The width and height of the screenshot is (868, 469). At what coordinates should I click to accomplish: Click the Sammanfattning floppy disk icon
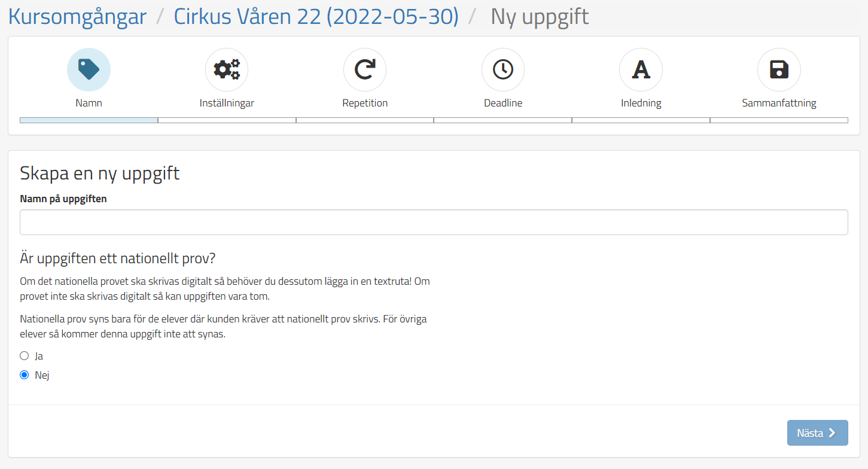[x=779, y=69]
